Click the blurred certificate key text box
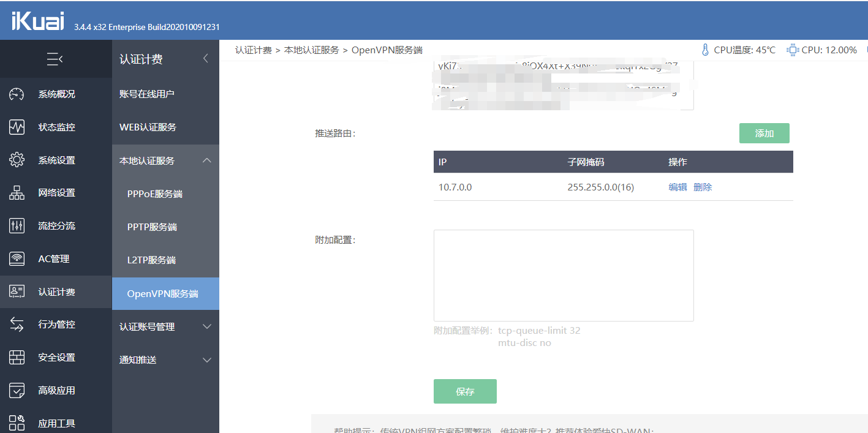This screenshot has width=868, height=433. [x=564, y=86]
